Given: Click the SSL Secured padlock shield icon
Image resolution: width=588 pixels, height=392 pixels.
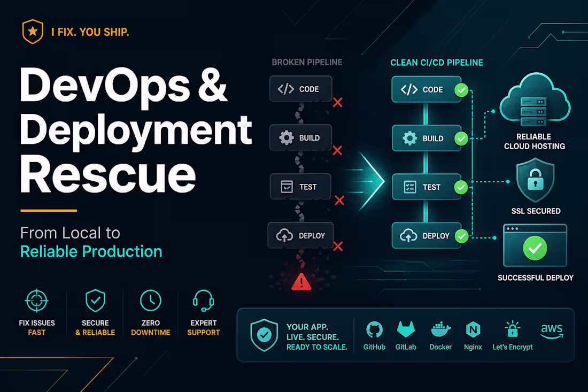Looking at the screenshot, I should pyautogui.click(x=535, y=180).
